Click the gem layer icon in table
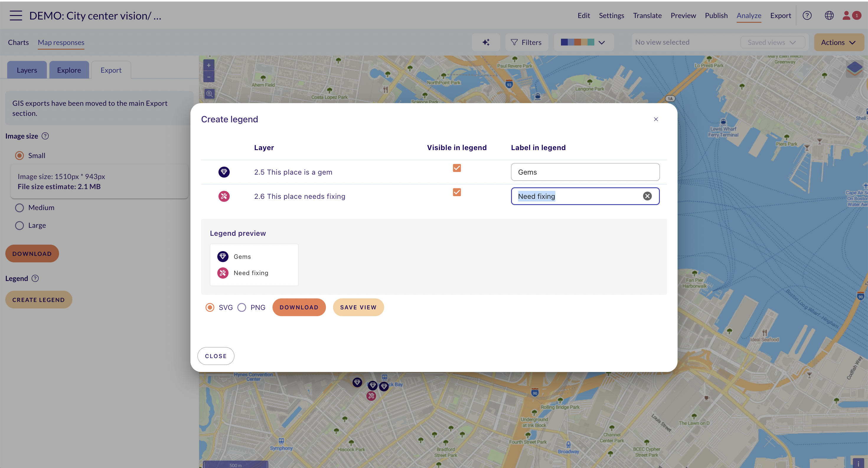 click(224, 172)
